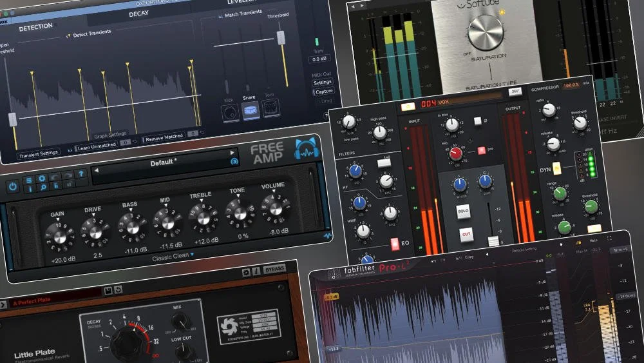The width and height of the screenshot is (644, 363).
Task: Click the Free Amp info icon
Action: click(30, 190)
